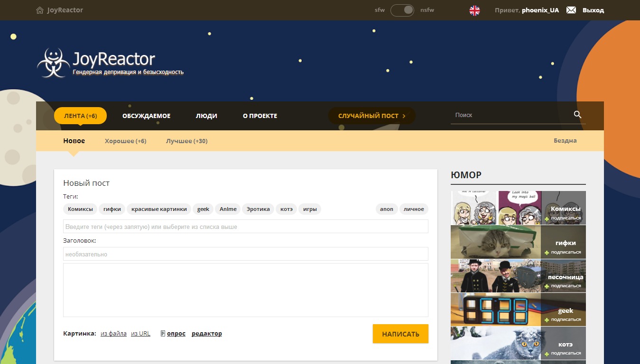Viewport: 640px width, 364px height.
Task: Click the home icon in the top bar
Action: tap(39, 9)
